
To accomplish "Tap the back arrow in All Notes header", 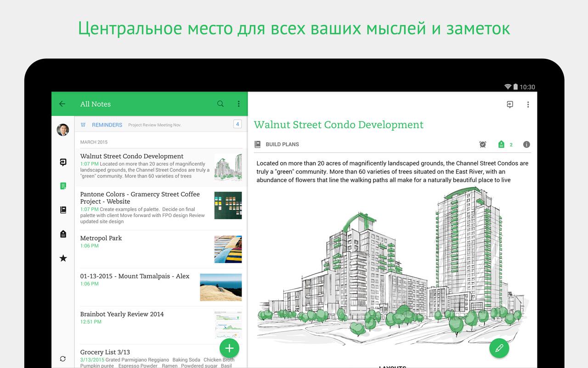I will coord(62,104).
